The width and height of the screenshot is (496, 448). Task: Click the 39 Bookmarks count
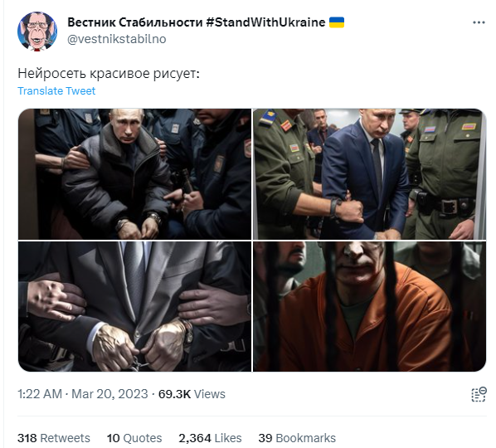pos(297,438)
